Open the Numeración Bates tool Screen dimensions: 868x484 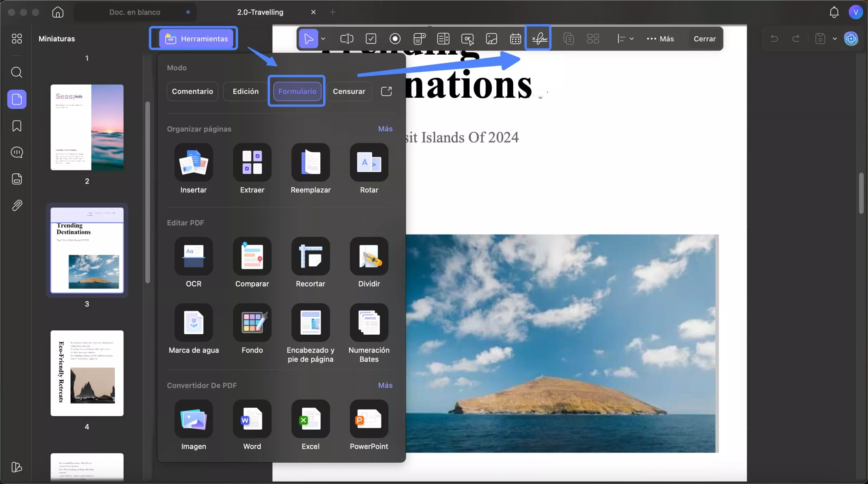pyautogui.click(x=369, y=333)
